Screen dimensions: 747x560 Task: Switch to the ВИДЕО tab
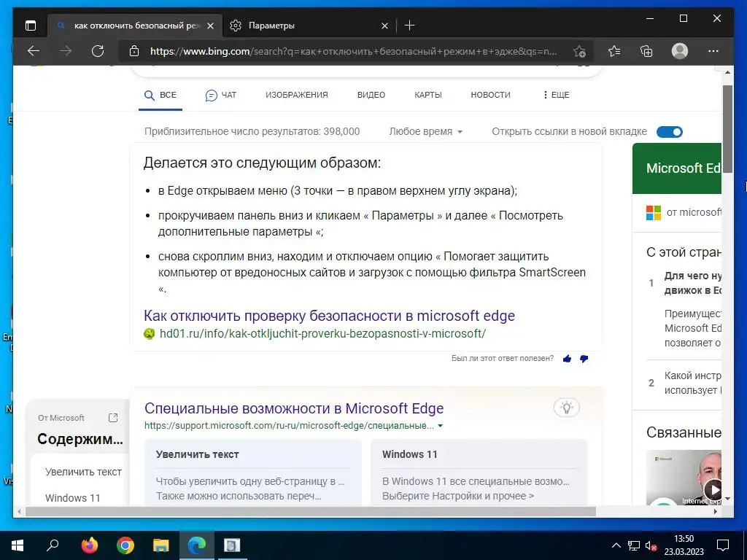371,95
